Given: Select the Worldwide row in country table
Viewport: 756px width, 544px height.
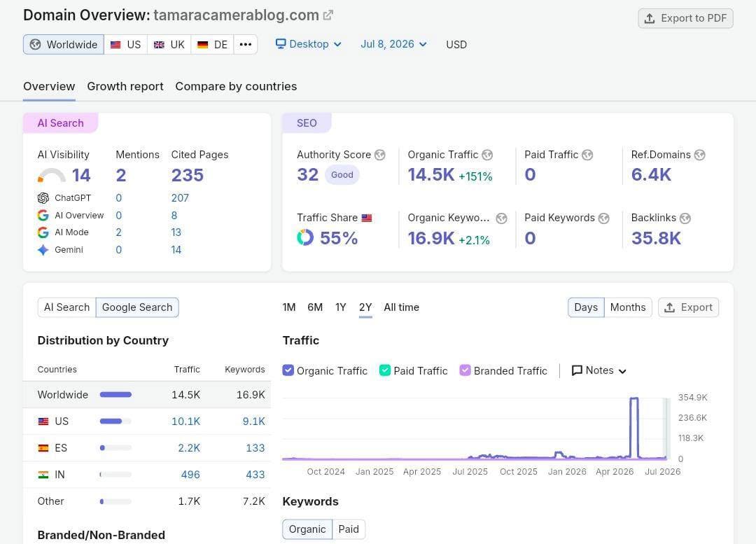Looking at the screenshot, I should click(147, 394).
